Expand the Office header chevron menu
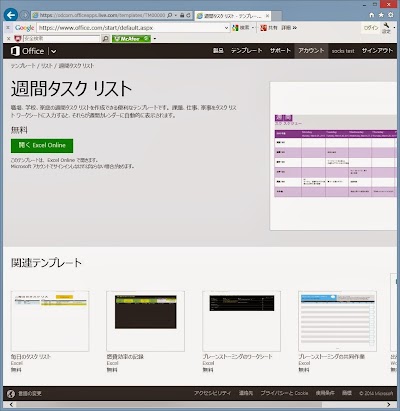 click(x=53, y=51)
